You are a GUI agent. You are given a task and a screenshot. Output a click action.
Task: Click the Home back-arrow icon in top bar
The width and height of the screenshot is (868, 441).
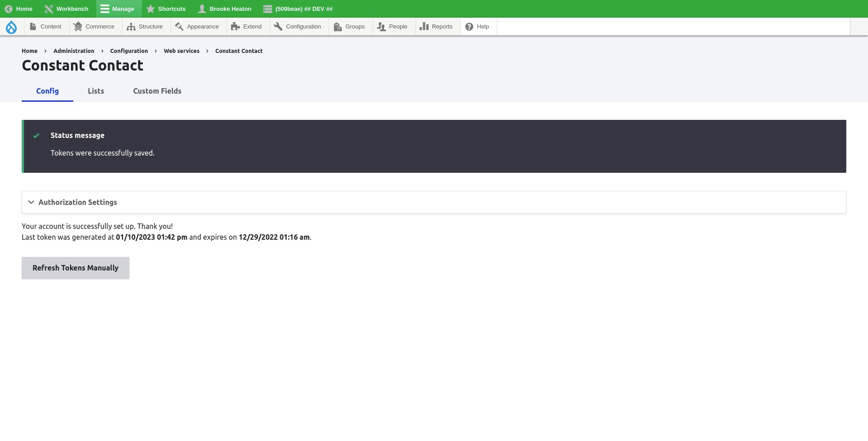coord(9,9)
